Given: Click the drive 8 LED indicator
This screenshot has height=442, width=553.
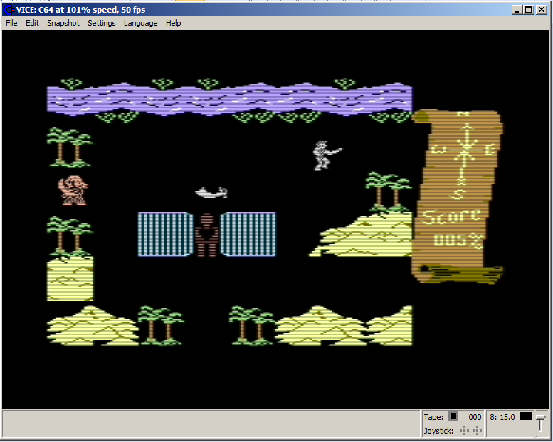Looking at the screenshot, I should tap(526, 417).
